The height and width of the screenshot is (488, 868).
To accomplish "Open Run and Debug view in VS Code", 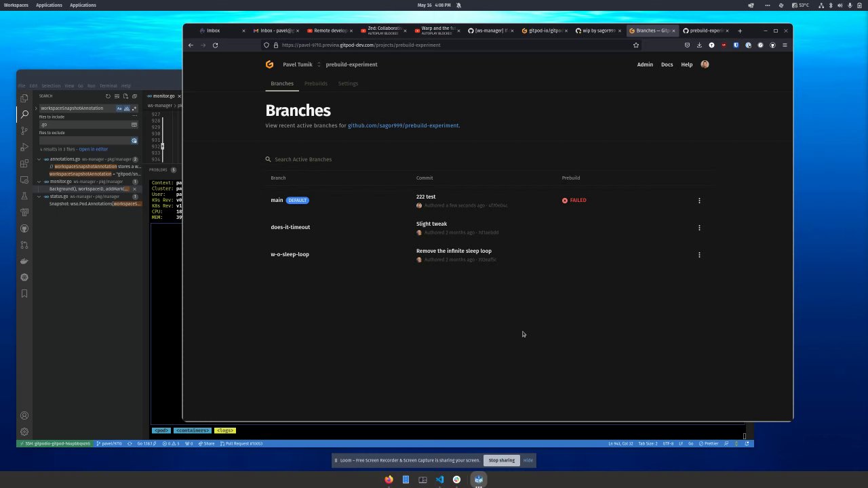I will 24,147.
